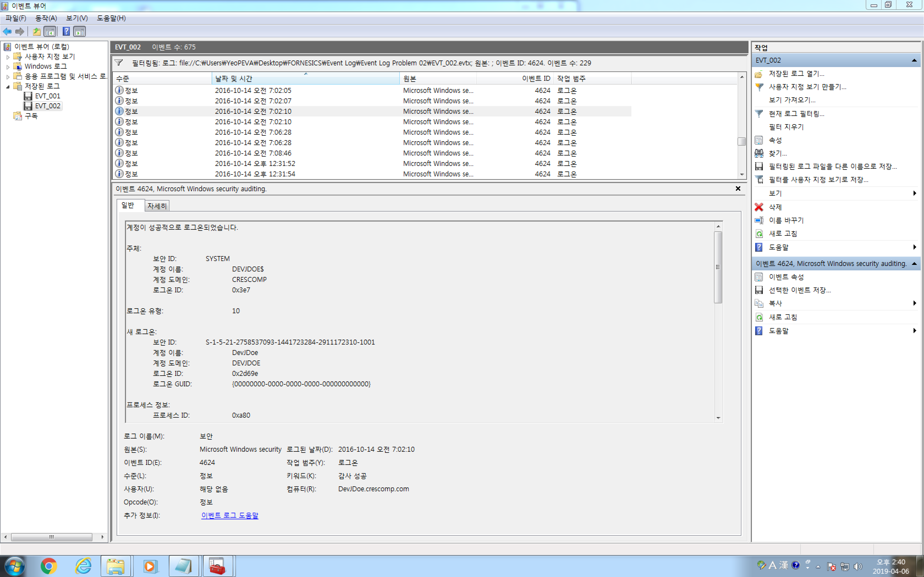Open Saved Log (저장된 로그 열기...) action
The width and height of the screenshot is (924, 577).
[796, 74]
